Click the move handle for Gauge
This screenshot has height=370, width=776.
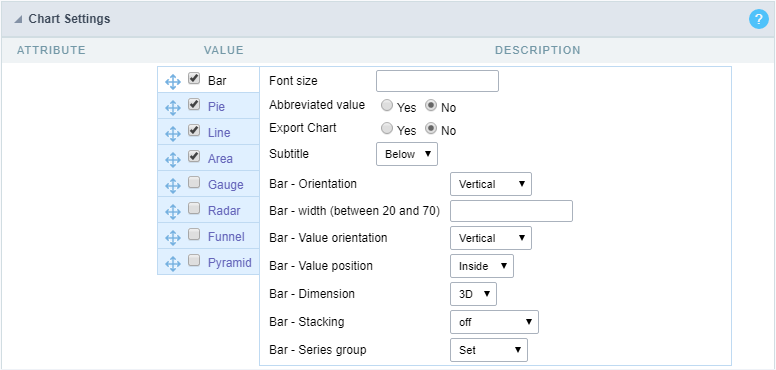pos(172,185)
